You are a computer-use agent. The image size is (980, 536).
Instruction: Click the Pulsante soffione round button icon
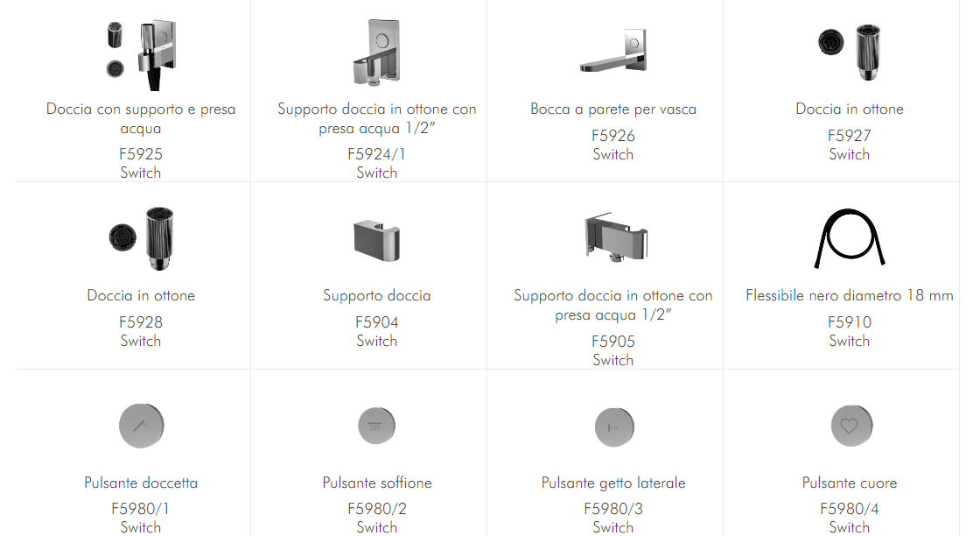pos(377,427)
